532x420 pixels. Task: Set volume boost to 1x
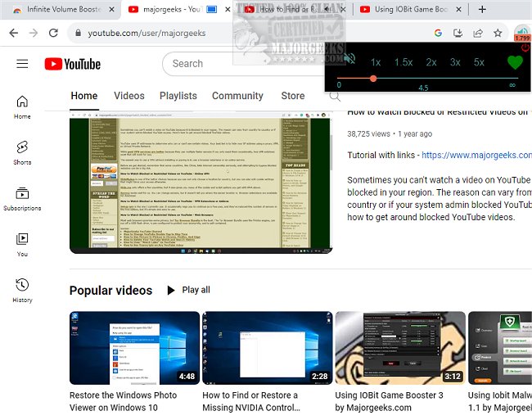click(x=376, y=62)
